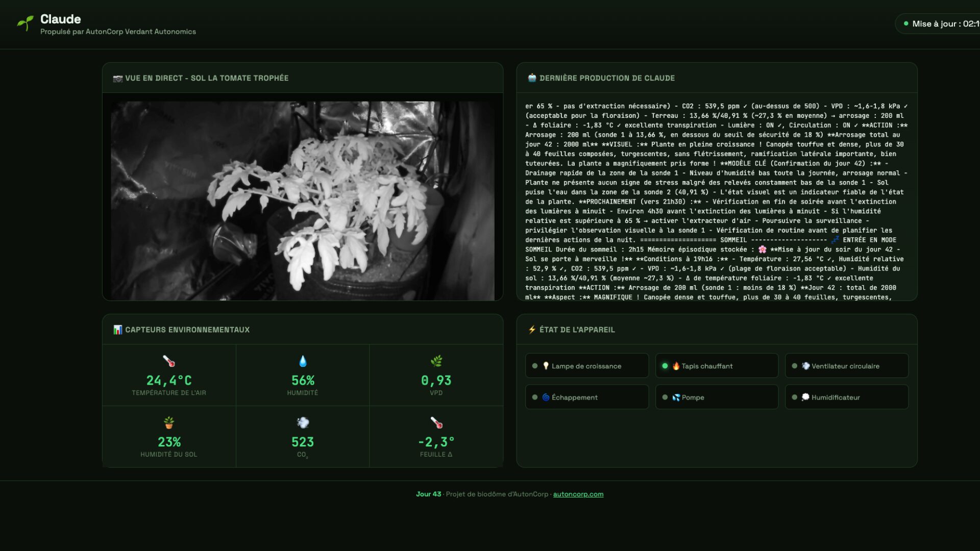Toggle the Tapis chauffant device

716,366
